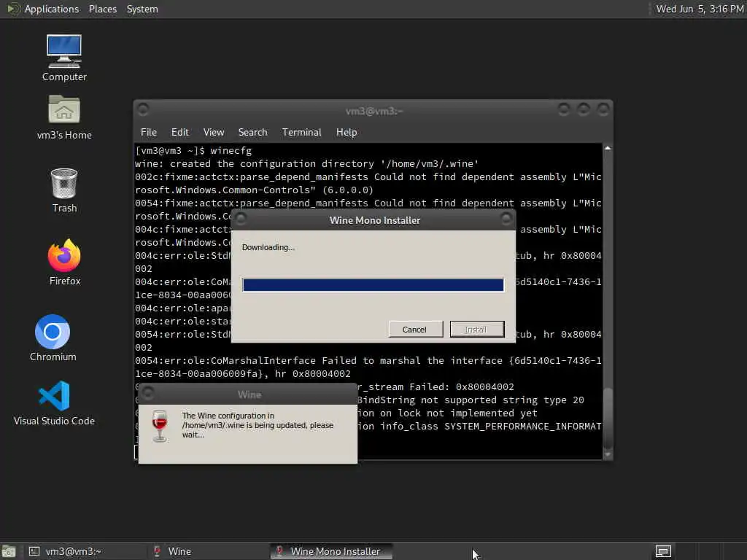Open the terminal Search menu
747x560 pixels.
point(252,133)
